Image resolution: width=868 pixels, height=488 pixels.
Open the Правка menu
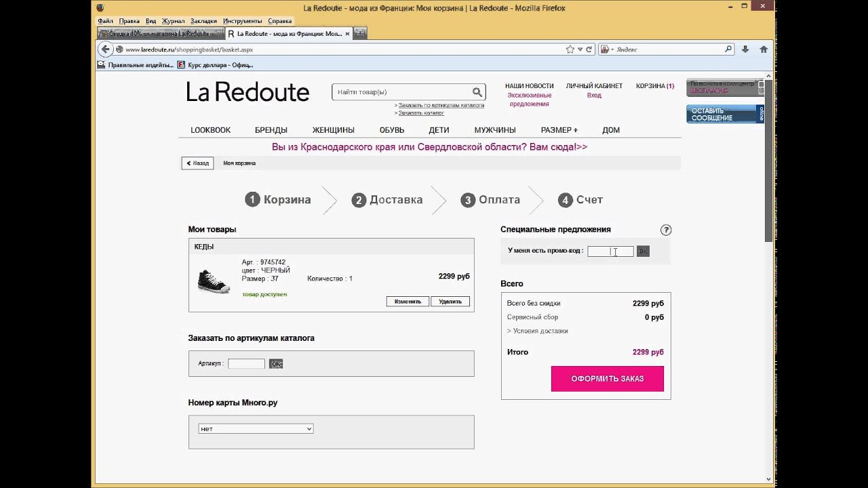pyautogui.click(x=129, y=21)
